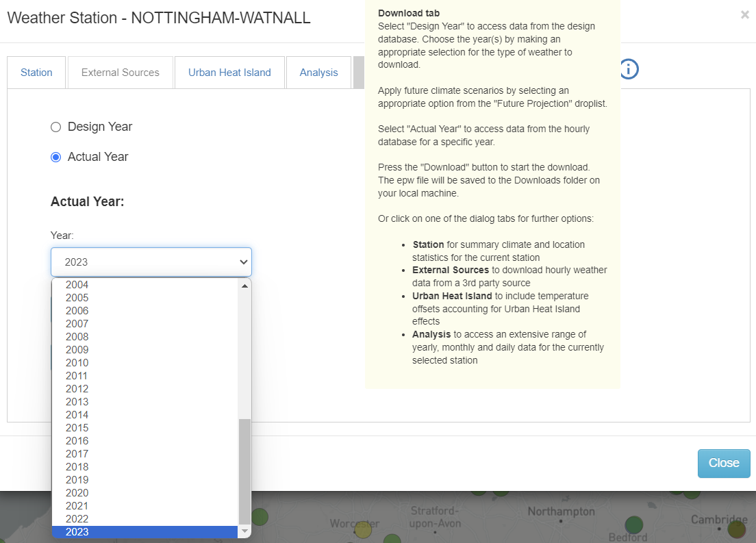Open the Urban Heat Island tab
The image size is (756, 543).
[x=229, y=73]
